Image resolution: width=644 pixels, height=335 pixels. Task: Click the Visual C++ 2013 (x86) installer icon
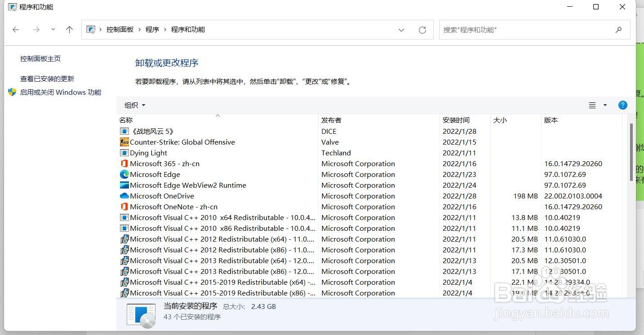pos(124,272)
